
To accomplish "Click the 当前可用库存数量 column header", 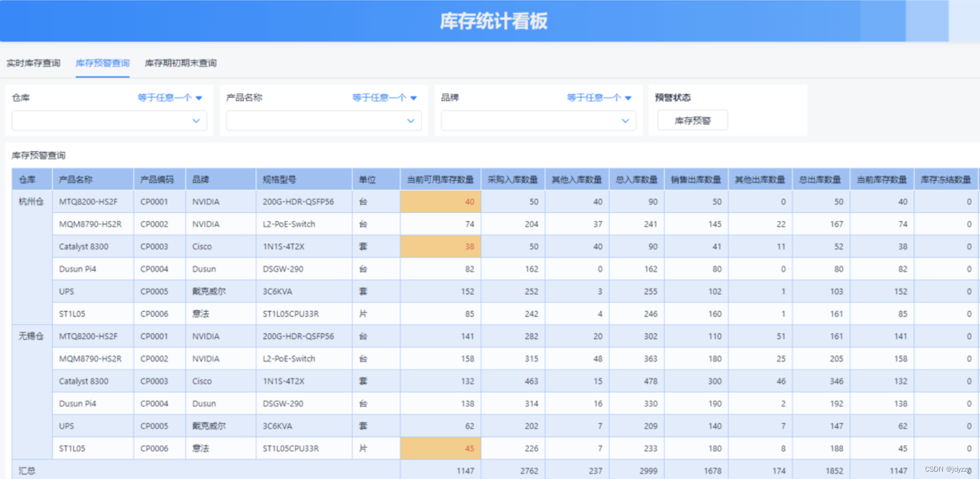I will point(441,180).
